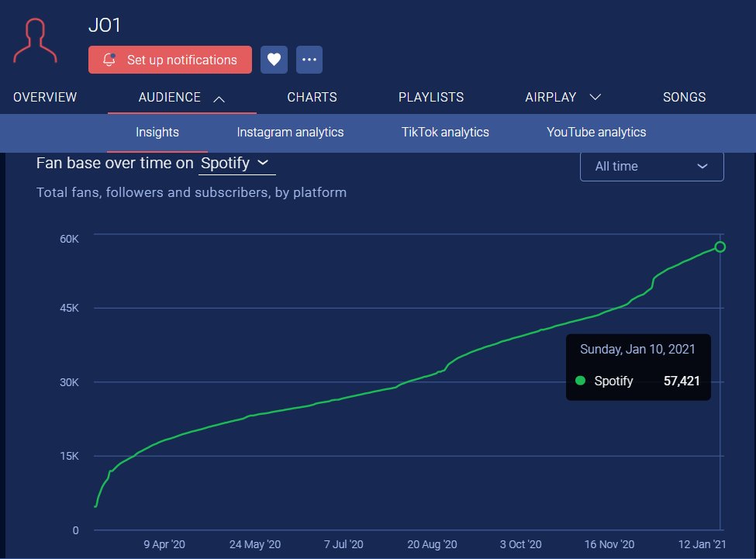
Task: Collapse the Audience chevron arrow
Action: (x=219, y=98)
